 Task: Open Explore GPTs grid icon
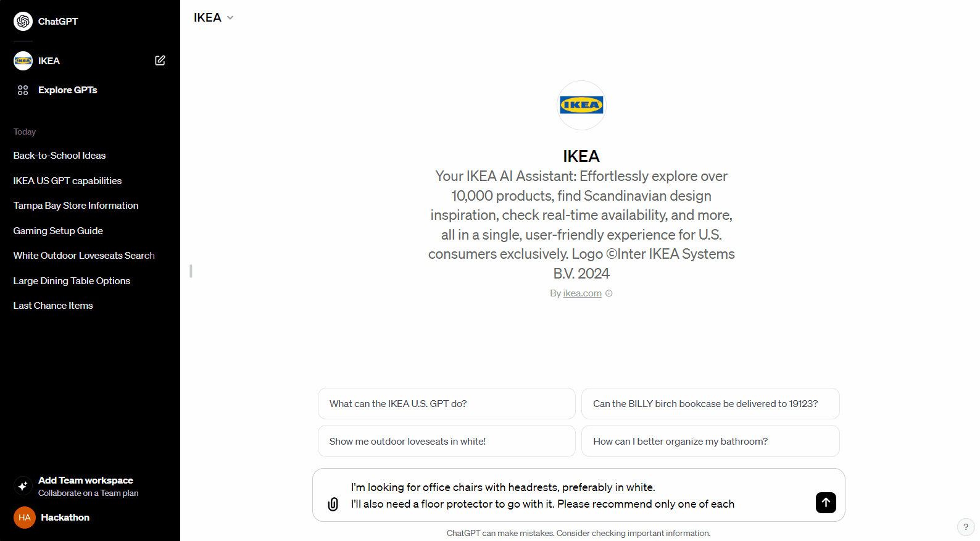(x=23, y=90)
